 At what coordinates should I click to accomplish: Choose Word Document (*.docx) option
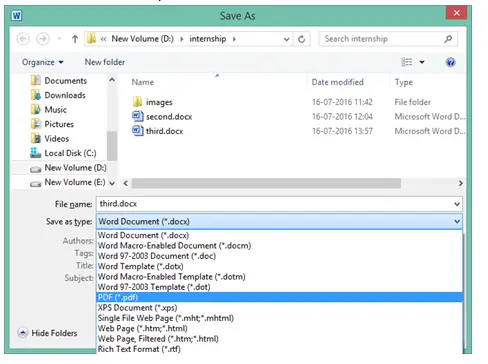[x=279, y=235]
